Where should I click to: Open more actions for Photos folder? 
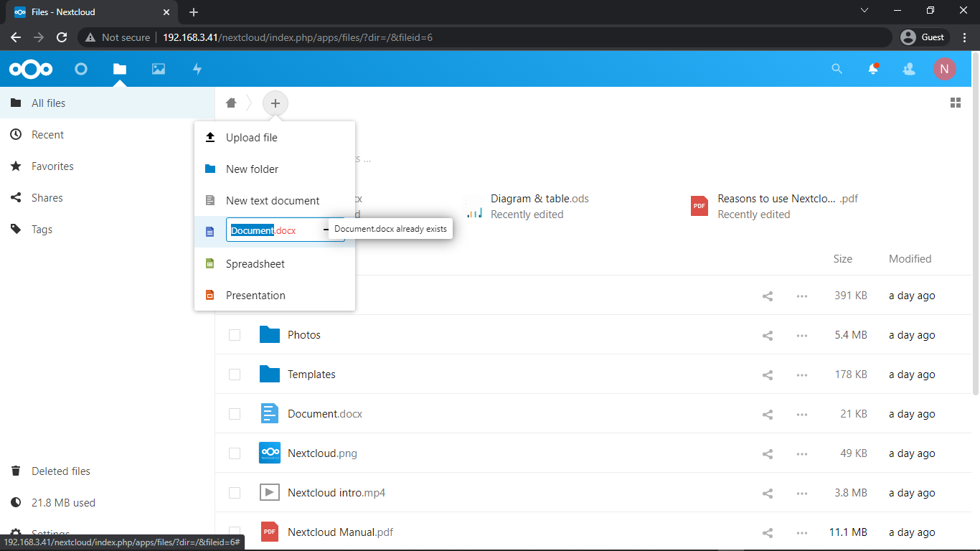click(802, 335)
